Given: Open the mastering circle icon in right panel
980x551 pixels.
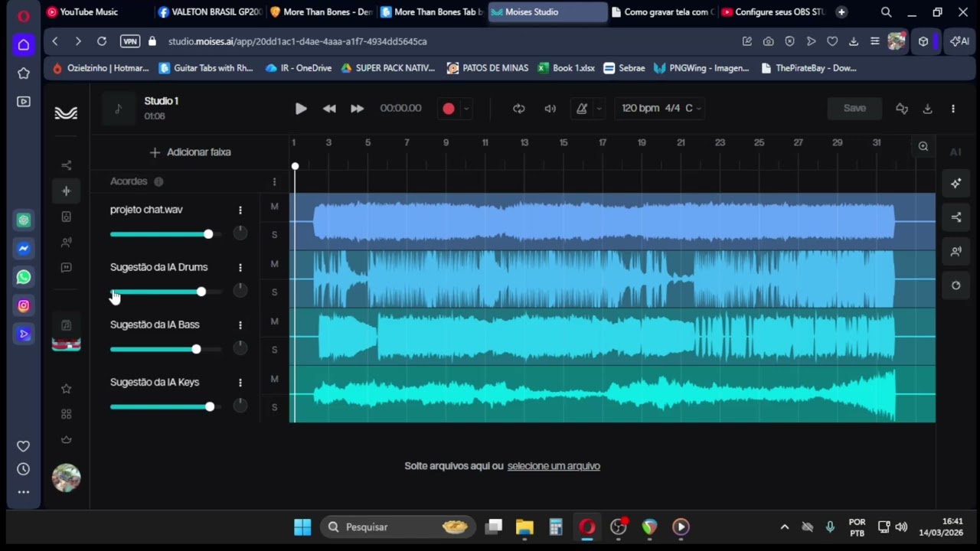Looking at the screenshot, I should coord(955,285).
